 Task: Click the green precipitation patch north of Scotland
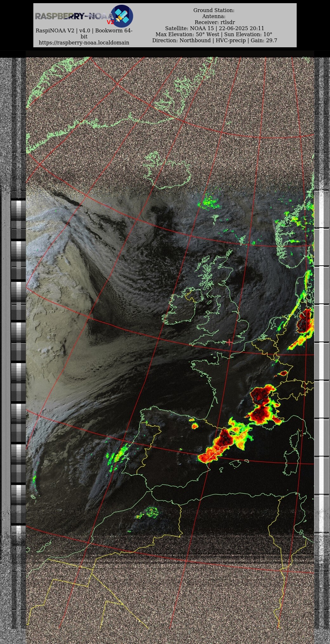209,202
